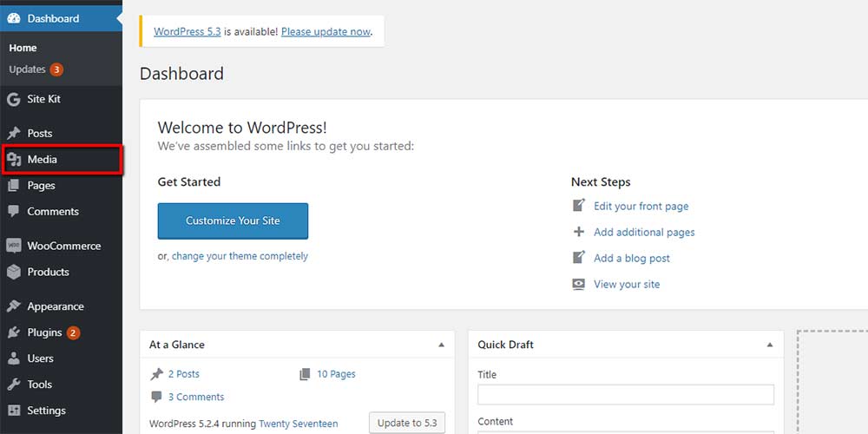868x434 pixels.
Task: Open the Posts menu
Action: 61,134
